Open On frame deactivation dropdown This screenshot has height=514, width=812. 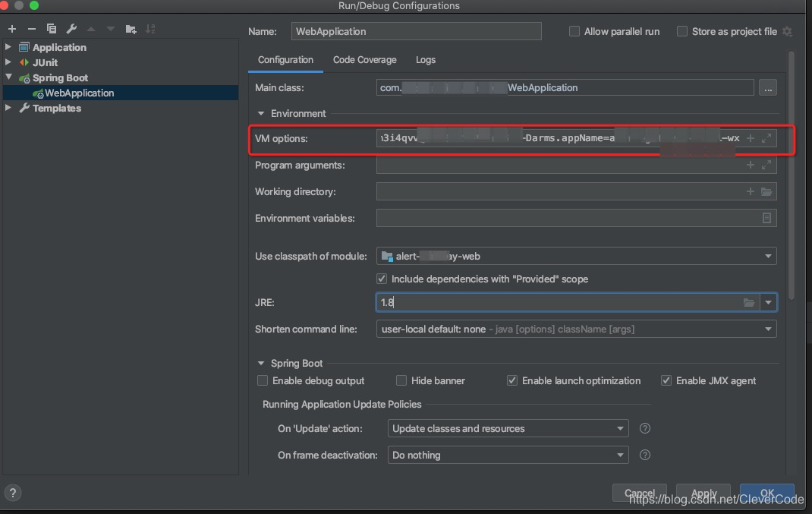[620, 455]
